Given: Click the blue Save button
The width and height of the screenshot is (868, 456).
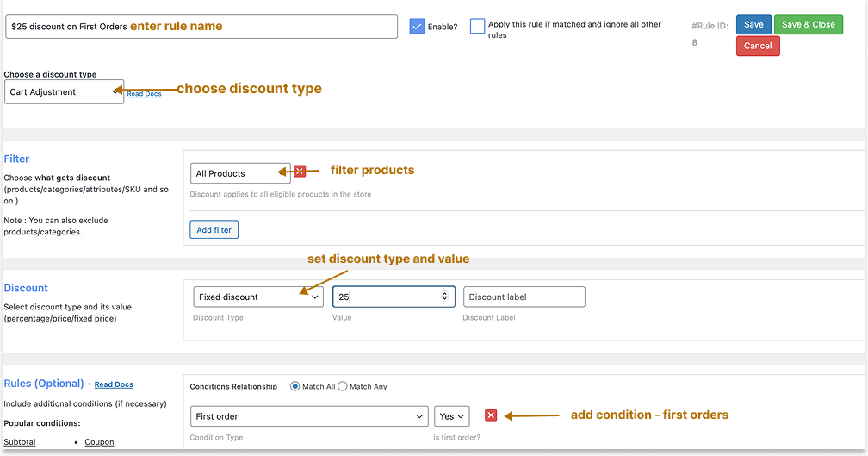Looking at the screenshot, I should [x=753, y=24].
